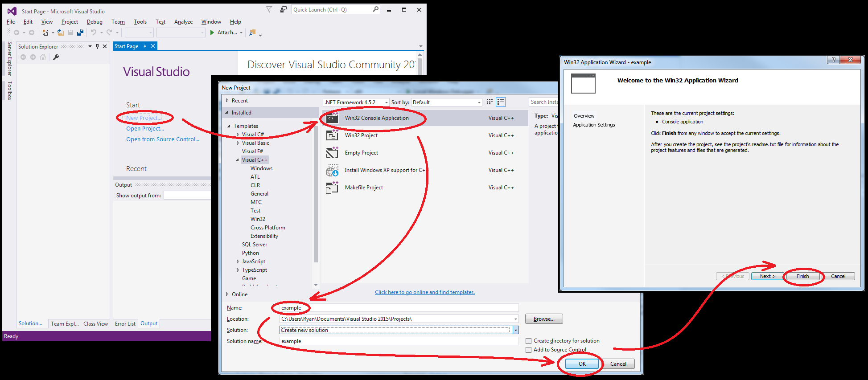Click OK in the New Project dialog

click(582, 364)
